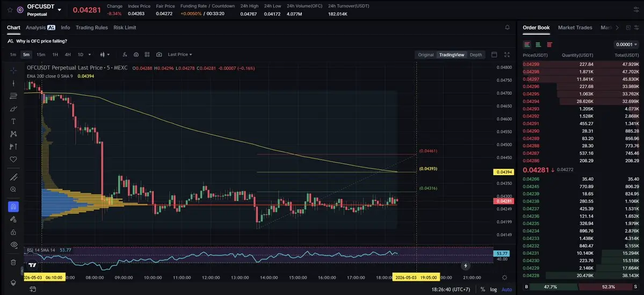This screenshot has width=644, height=295.
Task: Open the 0.00001 price precision dropdown
Action: pos(626,45)
